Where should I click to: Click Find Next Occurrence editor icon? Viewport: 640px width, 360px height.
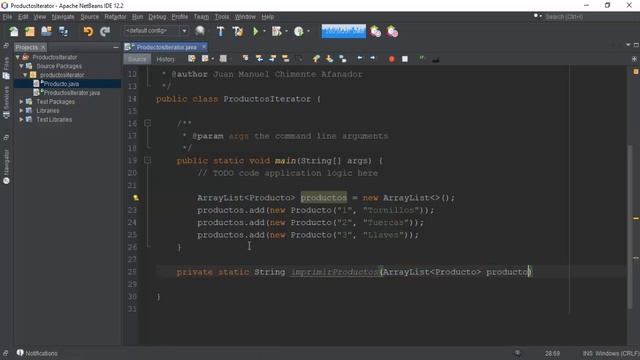pyautogui.click(x=273, y=59)
